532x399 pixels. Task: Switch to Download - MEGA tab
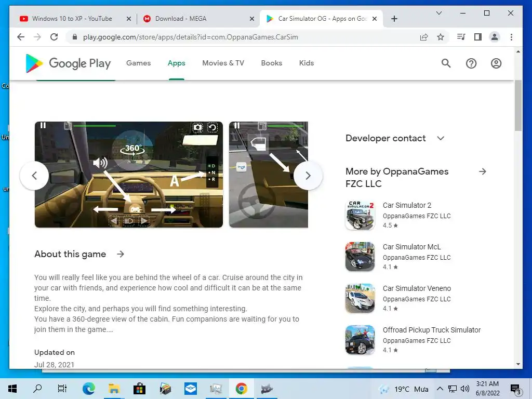198,19
